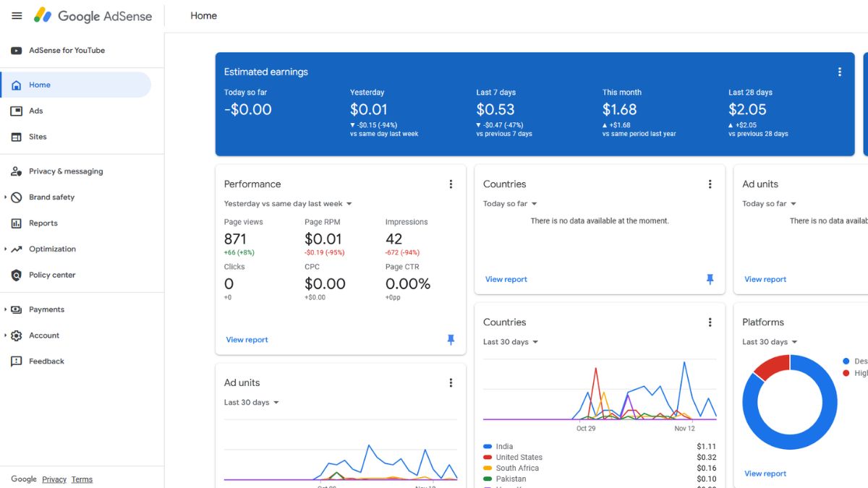
Task: Open the Terms link in the footer
Action: coord(82,479)
